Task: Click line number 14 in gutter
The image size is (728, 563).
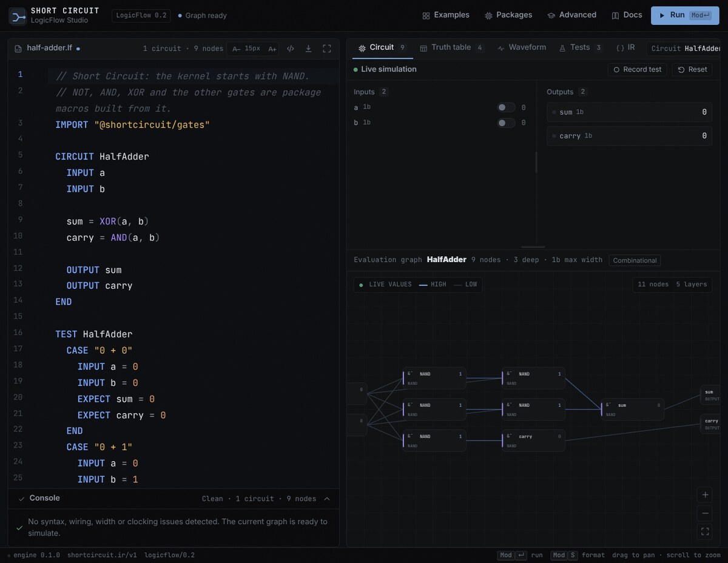Action: coord(18,300)
